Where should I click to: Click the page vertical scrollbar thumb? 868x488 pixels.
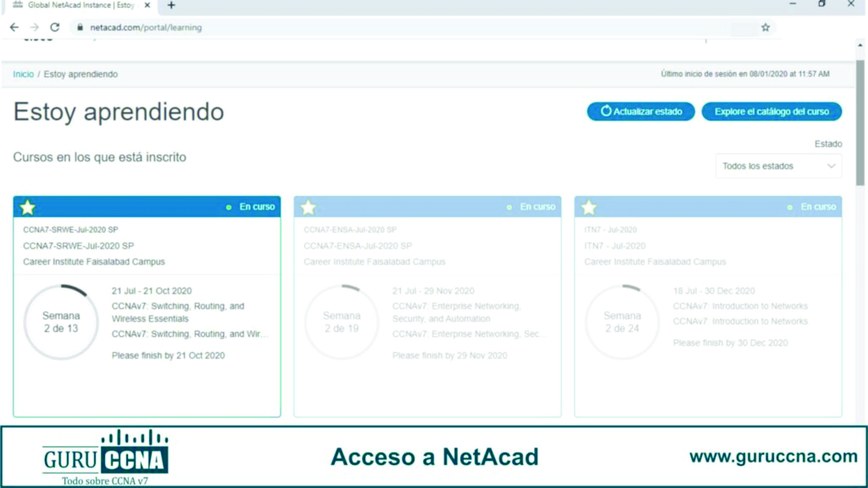pyautogui.click(x=860, y=123)
